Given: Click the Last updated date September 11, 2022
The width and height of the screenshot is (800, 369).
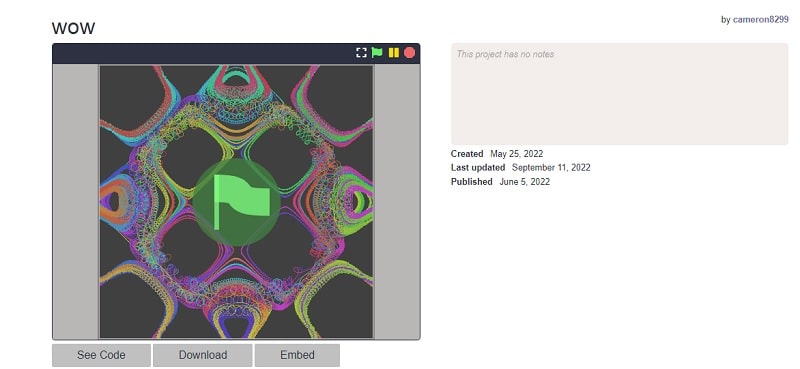Looking at the screenshot, I should tap(551, 167).
